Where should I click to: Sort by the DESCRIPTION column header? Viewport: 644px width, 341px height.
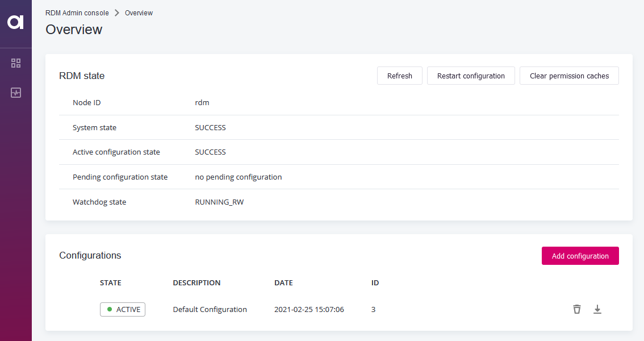pos(196,282)
